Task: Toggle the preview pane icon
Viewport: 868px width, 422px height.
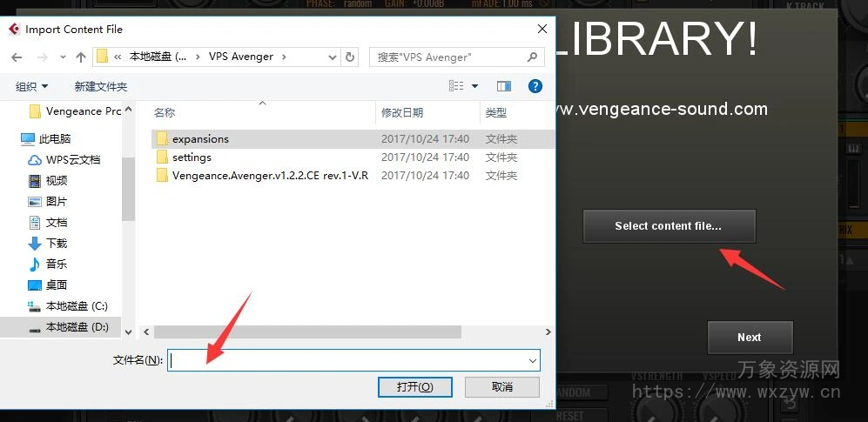Action: [503, 86]
